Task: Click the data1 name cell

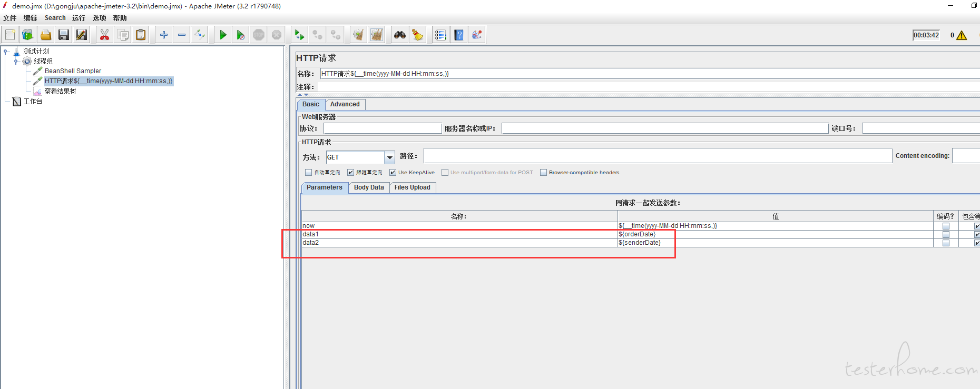Action: point(459,235)
